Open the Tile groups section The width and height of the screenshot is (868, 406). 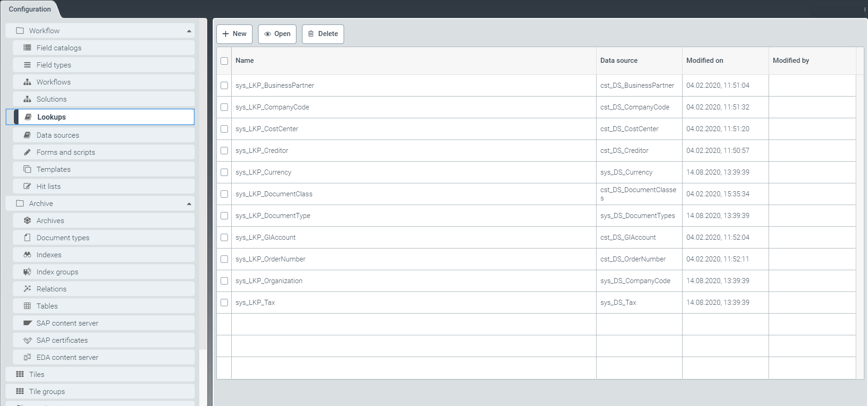click(47, 391)
